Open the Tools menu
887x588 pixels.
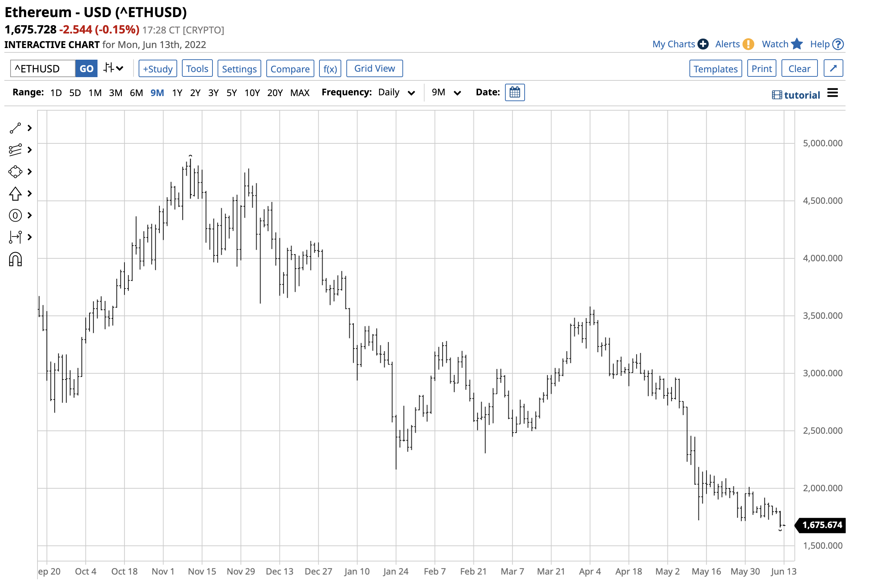point(197,69)
